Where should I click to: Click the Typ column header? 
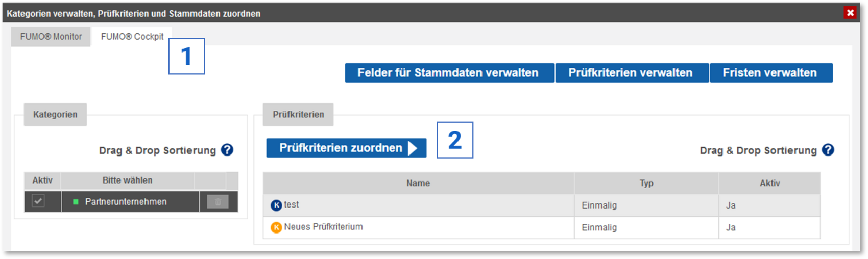tap(646, 183)
